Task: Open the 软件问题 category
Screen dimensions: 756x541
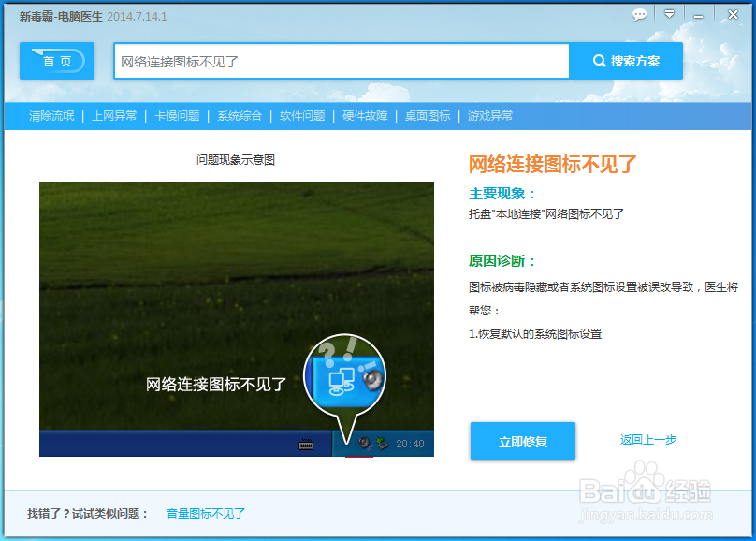Action: click(x=302, y=116)
